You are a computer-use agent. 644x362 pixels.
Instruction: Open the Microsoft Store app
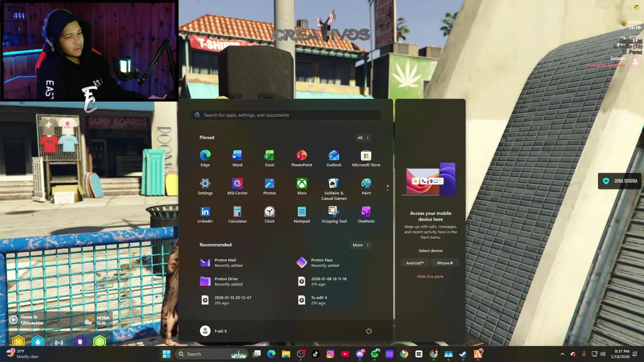click(x=366, y=158)
